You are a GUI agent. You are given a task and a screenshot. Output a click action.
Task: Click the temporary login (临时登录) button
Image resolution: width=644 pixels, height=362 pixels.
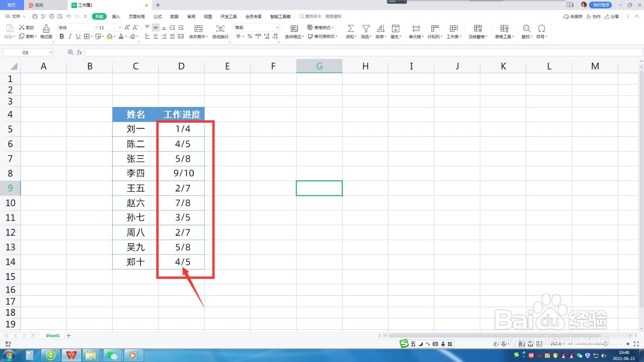click(600, 5)
